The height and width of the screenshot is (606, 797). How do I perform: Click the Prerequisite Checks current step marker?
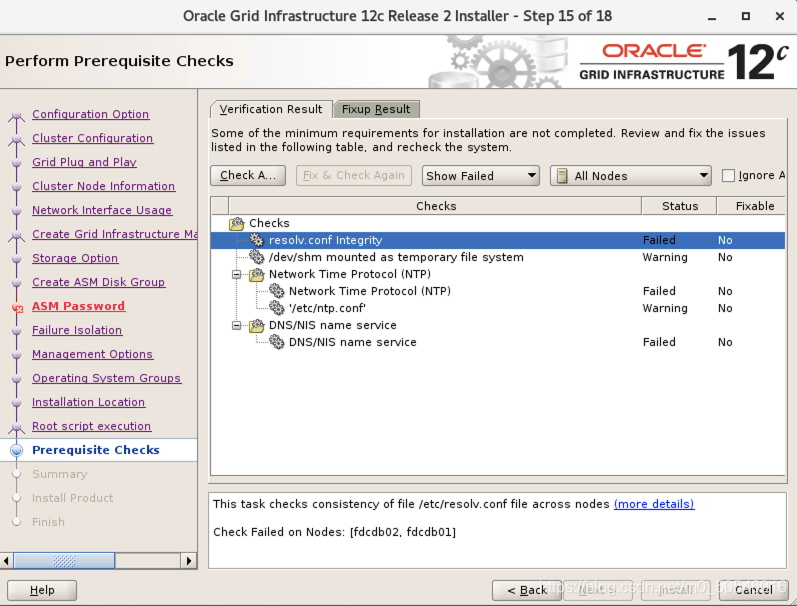(17, 450)
